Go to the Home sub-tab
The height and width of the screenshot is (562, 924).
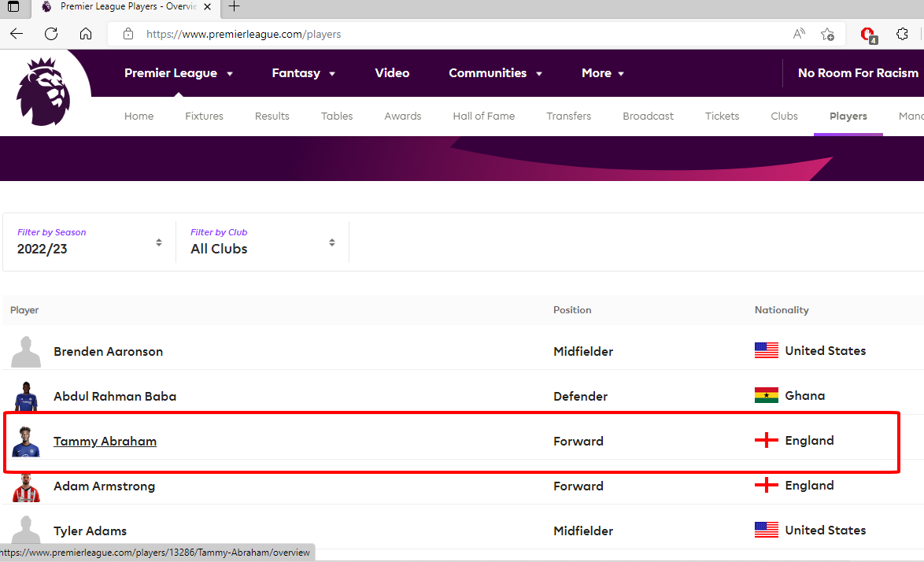(x=139, y=116)
